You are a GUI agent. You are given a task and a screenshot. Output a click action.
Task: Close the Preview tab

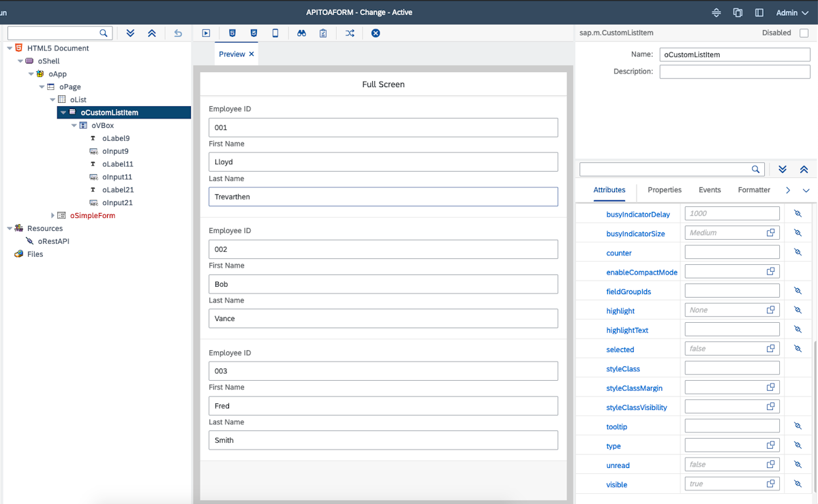click(252, 54)
